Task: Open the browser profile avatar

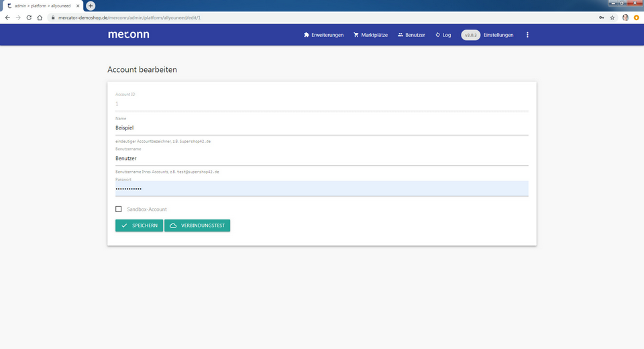Action: tap(625, 17)
